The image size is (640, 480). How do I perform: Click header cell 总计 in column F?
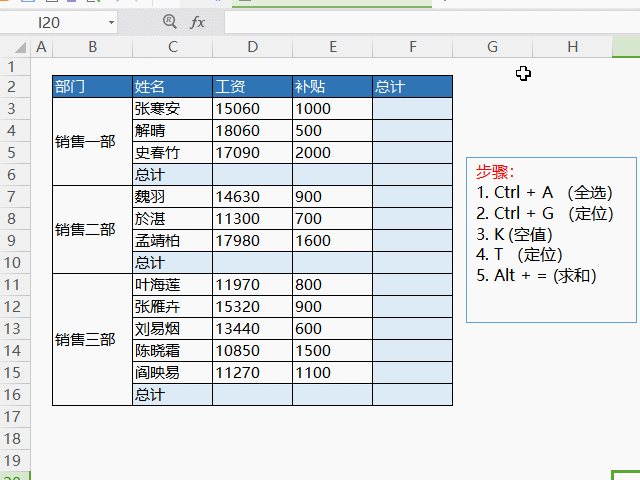413,87
